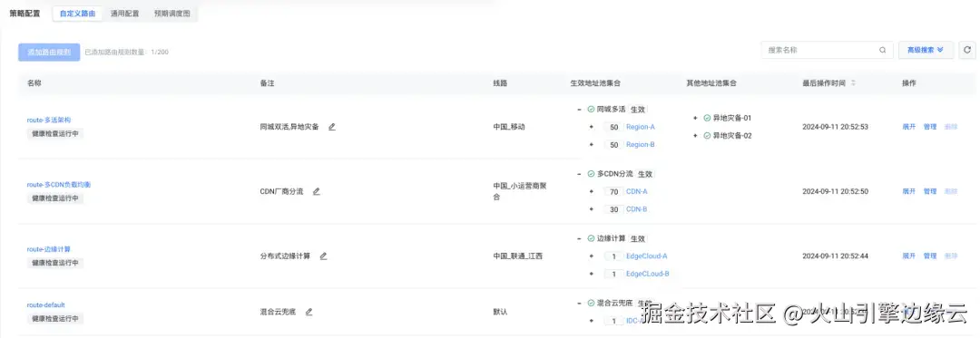This screenshot has height=338, width=980.
Task: Expand the Region-B pool entry
Action: [592, 145]
